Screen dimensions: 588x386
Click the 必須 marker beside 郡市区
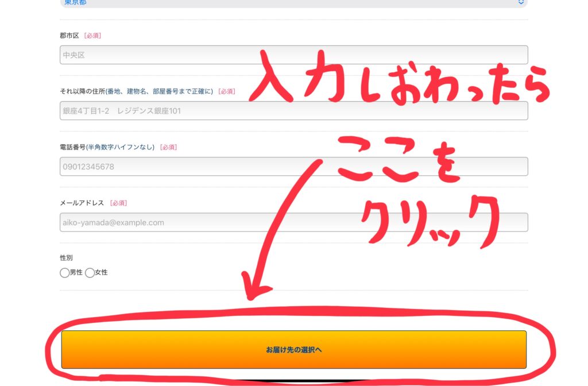point(92,36)
